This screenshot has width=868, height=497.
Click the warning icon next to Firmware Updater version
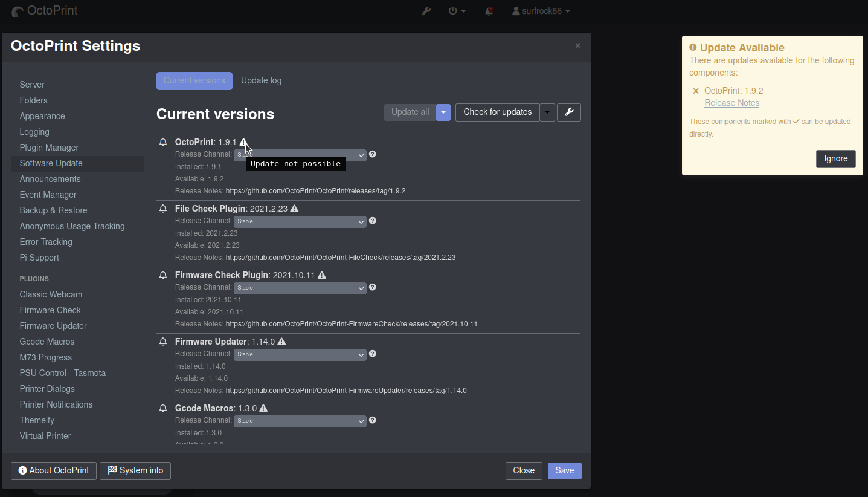tap(282, 341)
